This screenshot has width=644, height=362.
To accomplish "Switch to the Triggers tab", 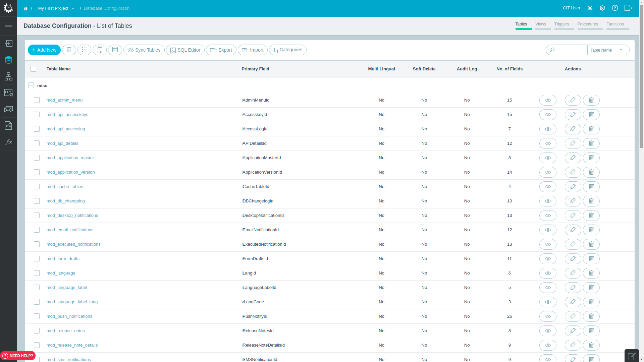I will click(564, 25).
